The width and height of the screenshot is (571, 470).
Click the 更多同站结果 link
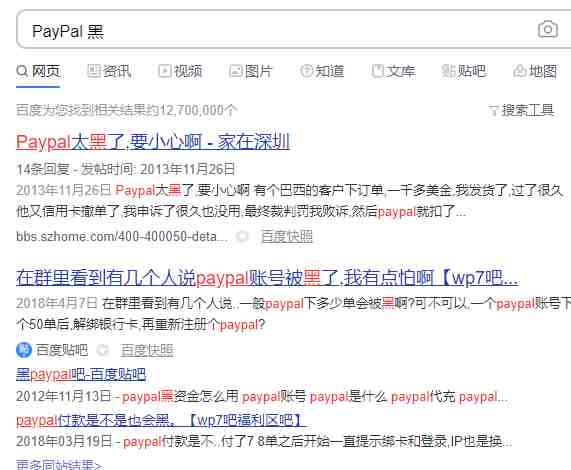point(59,465)
